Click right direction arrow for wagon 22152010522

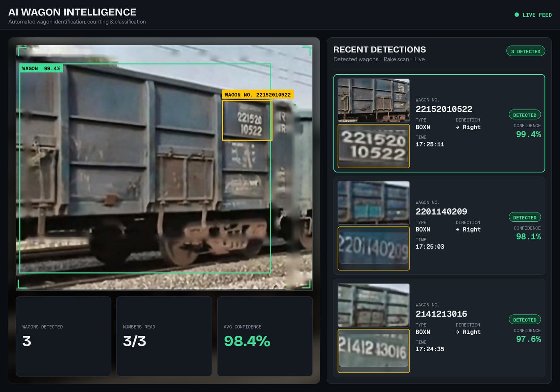pyautogui.click(x=457, y=127)
